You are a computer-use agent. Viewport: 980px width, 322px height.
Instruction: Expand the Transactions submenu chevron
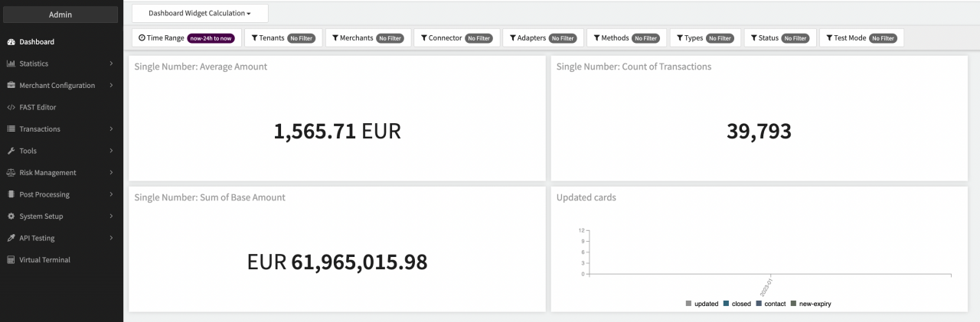coord(111,129)
